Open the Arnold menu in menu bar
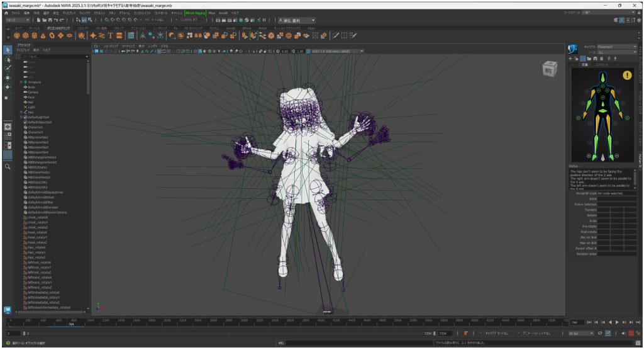 (x=223, y=13)
